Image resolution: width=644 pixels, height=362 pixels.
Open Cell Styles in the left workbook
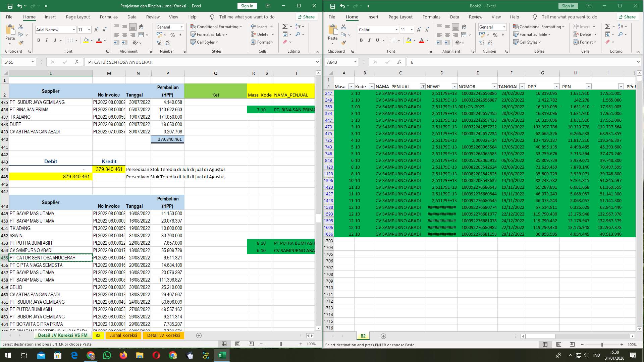pyautogui.click(x=204, y=42)
